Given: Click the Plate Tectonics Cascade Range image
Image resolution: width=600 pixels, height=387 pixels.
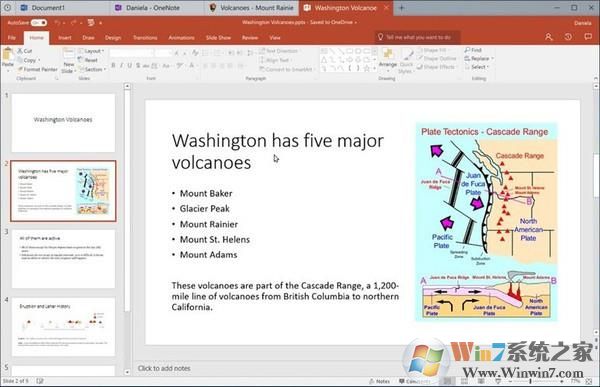Looking at the screenshot, I should 486,222.
